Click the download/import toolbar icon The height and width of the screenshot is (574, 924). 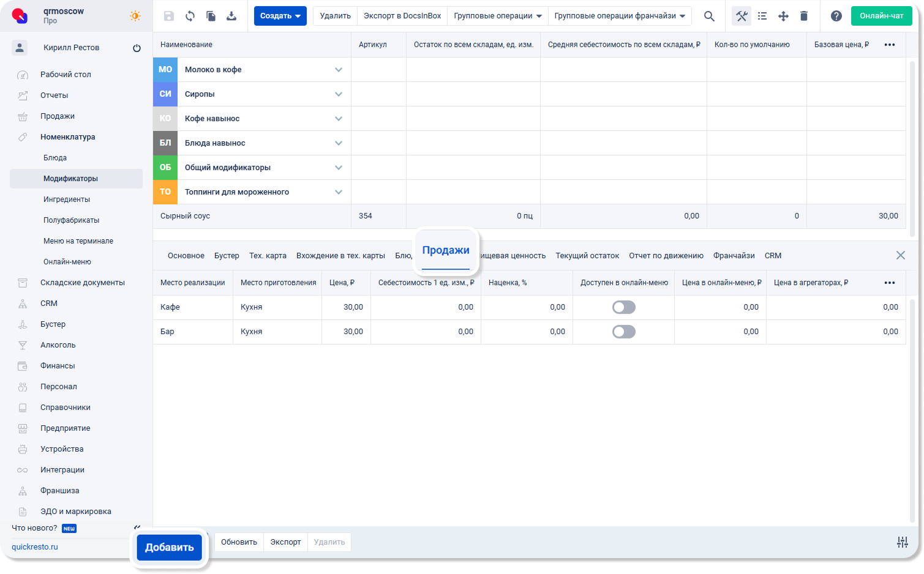click(x=231, y=16)
